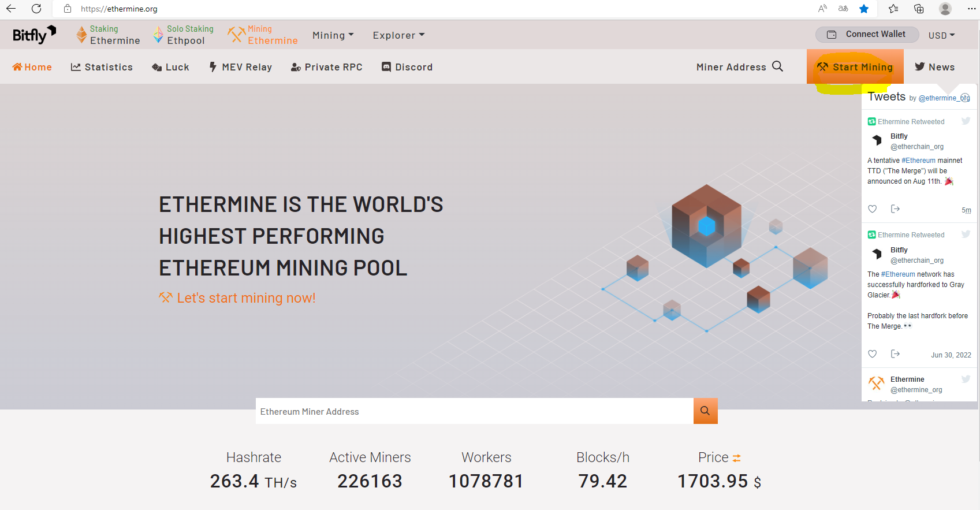
Task: Focus the Ethereum Miner Address field
Action: [475, 411]
